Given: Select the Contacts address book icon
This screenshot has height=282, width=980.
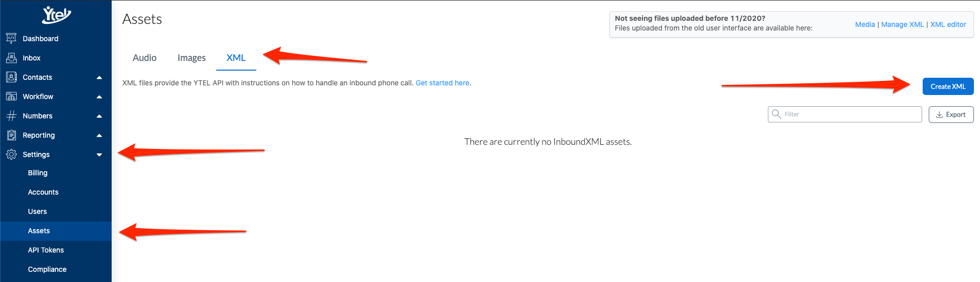Looking at the screenshot, I should [11, 77].
